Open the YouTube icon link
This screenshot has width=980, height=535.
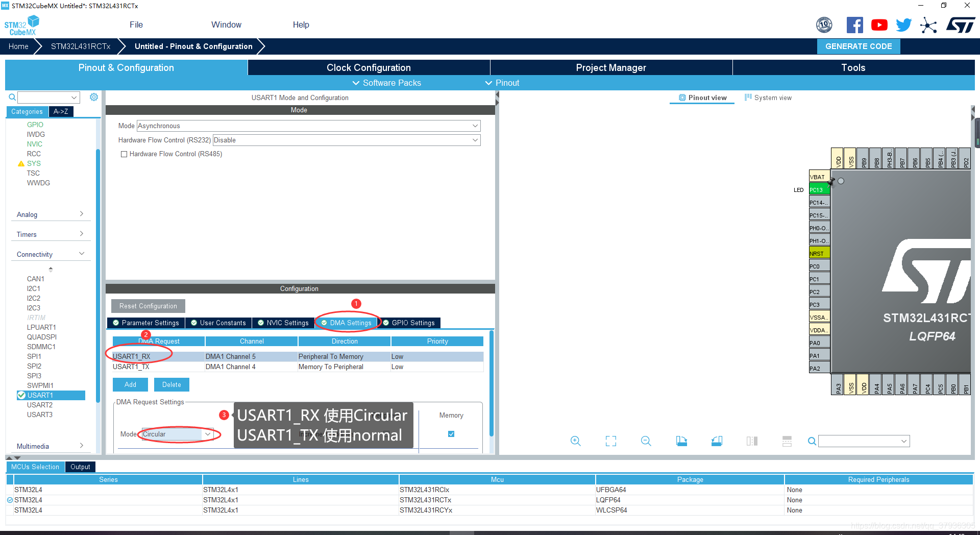879,25
